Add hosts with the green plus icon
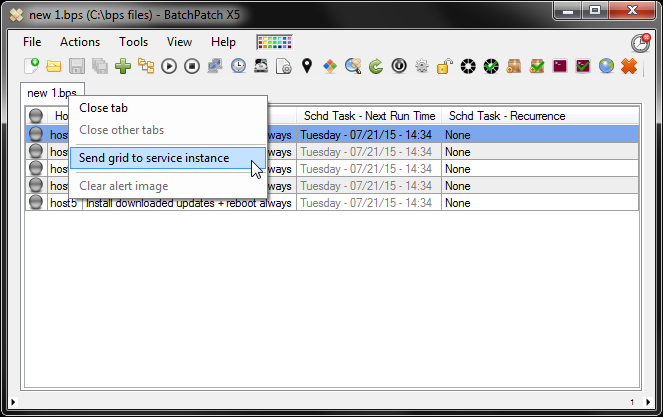663x417 pixels. [123, 66]
